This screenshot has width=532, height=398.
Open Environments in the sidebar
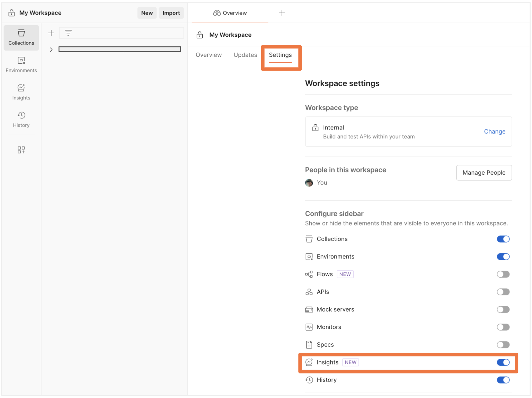point(21,65)
